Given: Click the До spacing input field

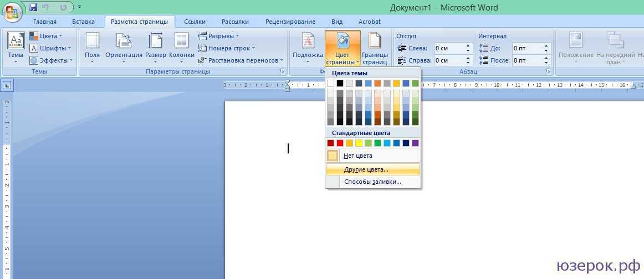Looking at the screenshot, I should (527, 48).
